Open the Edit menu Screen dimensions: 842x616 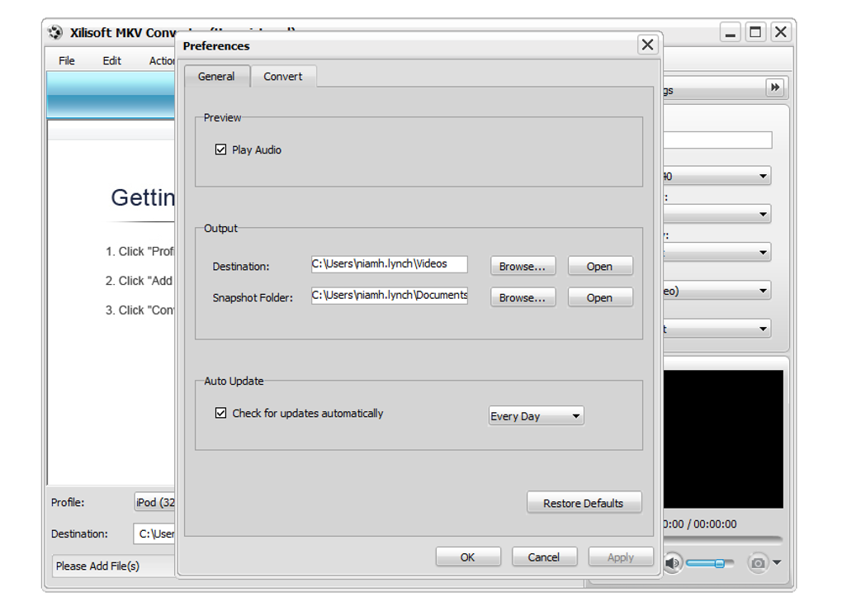[111, 60]
